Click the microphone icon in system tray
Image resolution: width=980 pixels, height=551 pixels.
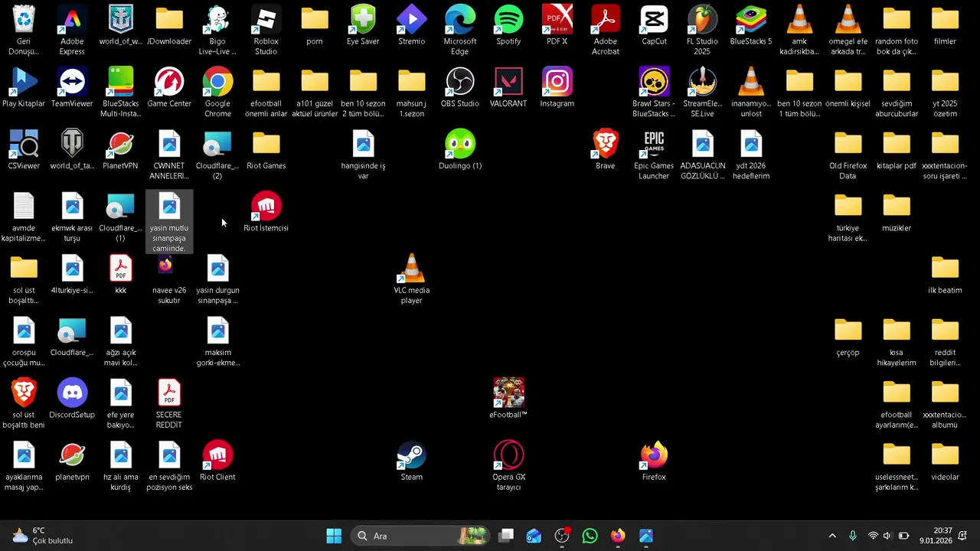(852, 536)
